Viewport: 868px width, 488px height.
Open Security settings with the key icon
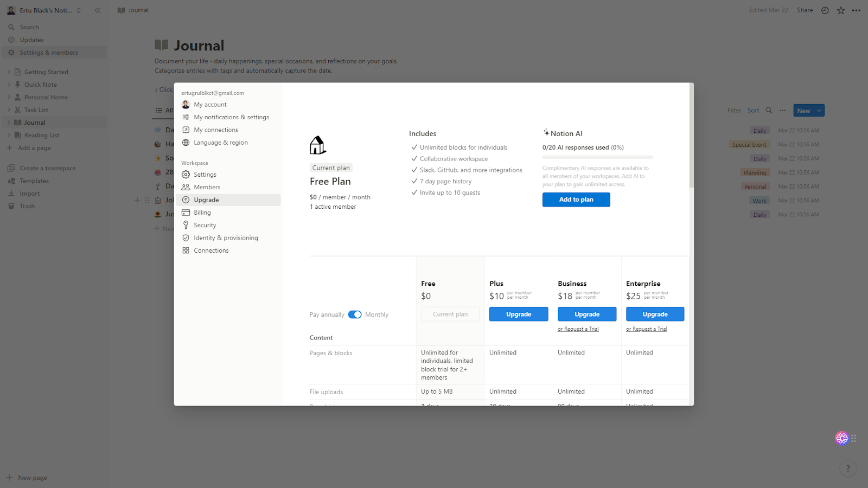coord(228,225)
